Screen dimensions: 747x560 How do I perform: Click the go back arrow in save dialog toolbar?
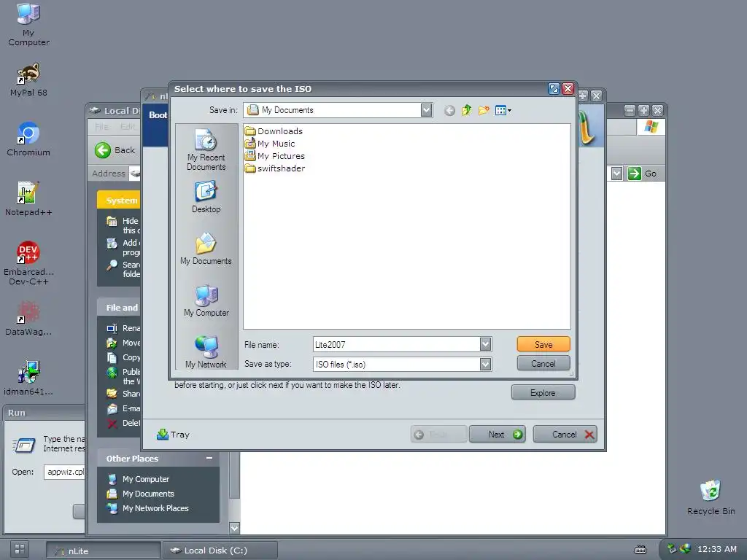449,111
